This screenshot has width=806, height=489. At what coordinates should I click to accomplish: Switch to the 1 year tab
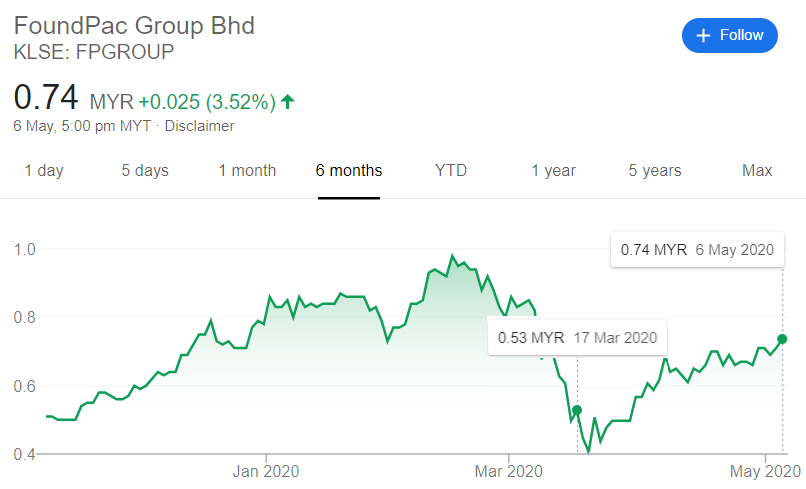pos(554,171)
